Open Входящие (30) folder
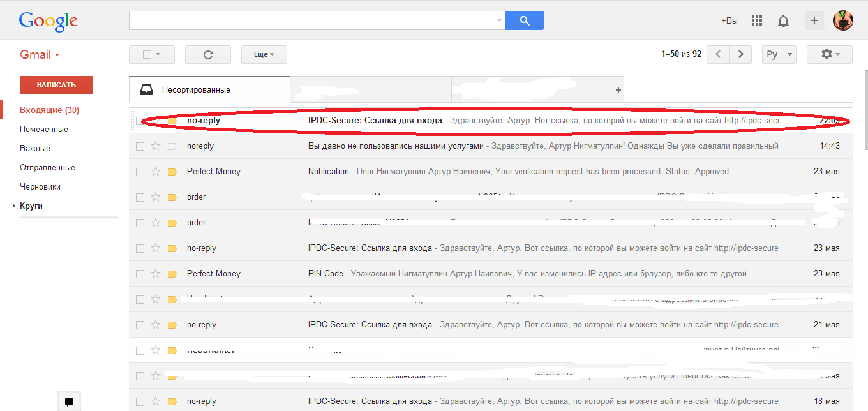The height and width of the screenshot is (411, 868). pos(49,110)
